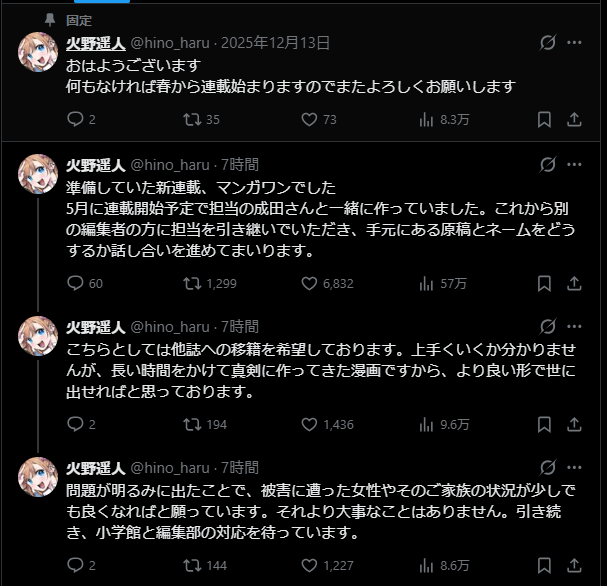Image resolution: width=607 pixels, height=586 pixels.
Task: Open the @hino_haru handle on the マンガワン post
Action: click(170, 164)
